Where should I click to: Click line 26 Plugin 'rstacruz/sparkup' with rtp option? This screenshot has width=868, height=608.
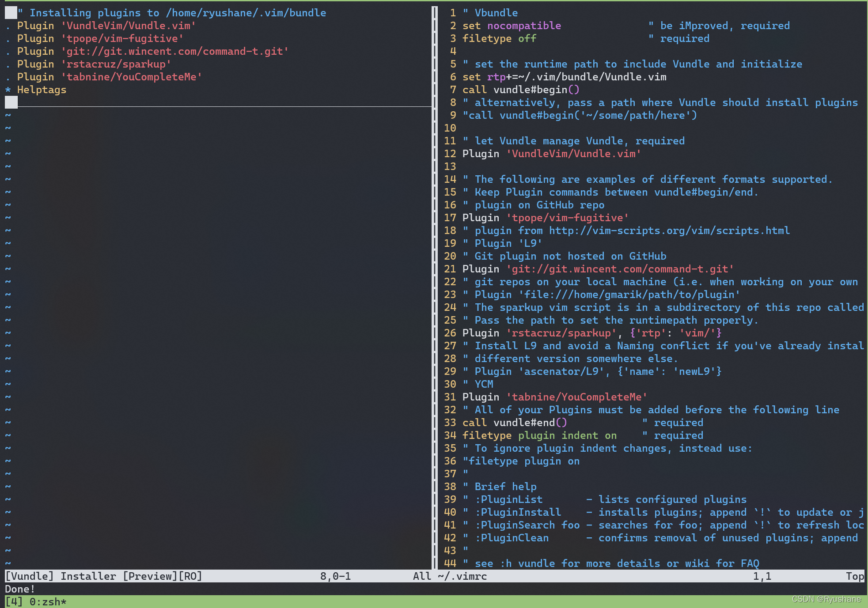pyautogui.click(x=592, y=333)
